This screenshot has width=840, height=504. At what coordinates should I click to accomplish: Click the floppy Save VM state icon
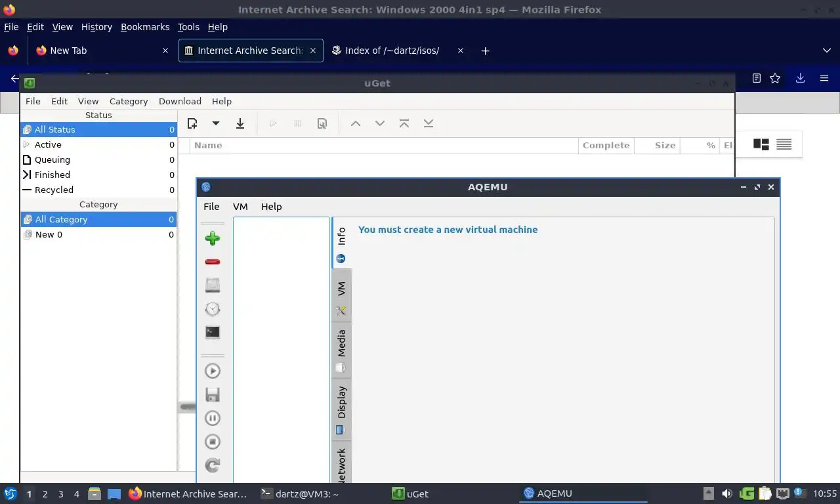point(212,394)
